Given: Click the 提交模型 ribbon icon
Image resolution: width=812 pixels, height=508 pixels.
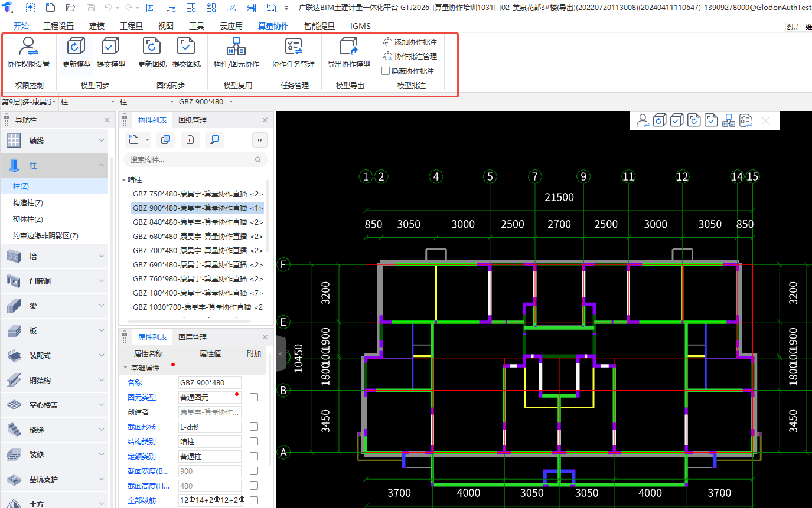Looking at the screenshot, I should click(x=110, y=47).
